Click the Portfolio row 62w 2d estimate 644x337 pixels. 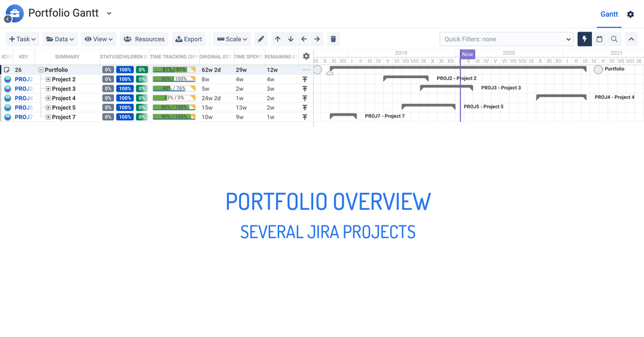click(211, 70)
